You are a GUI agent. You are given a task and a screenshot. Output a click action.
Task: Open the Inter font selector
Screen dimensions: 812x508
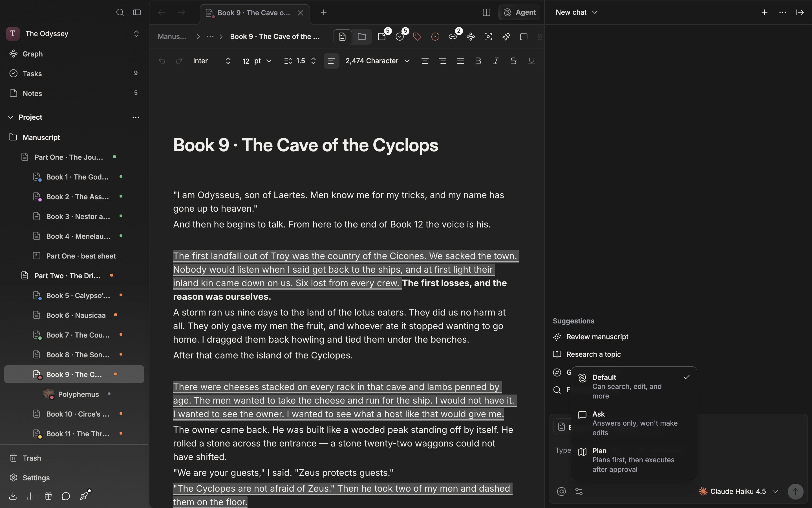[212, 61]
